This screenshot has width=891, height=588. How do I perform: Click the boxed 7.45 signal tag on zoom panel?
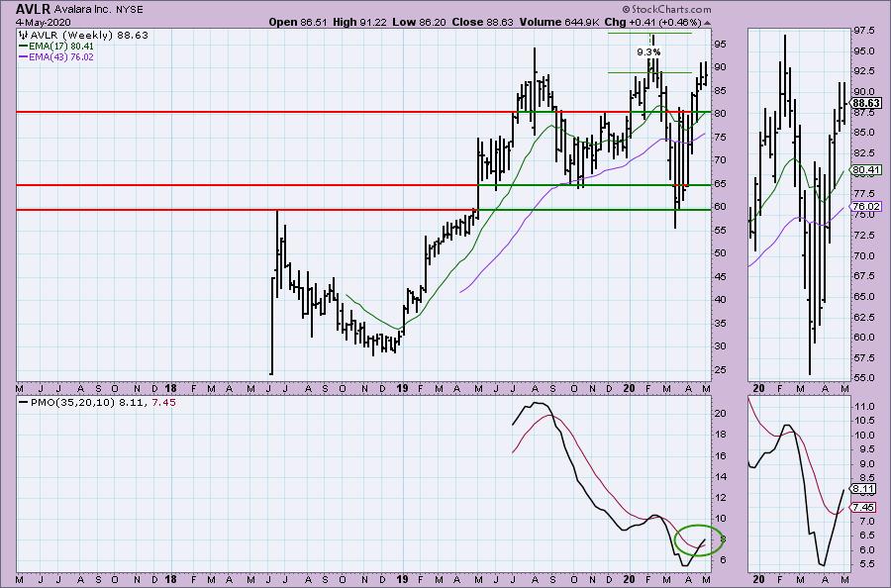[x=864, y=508]
